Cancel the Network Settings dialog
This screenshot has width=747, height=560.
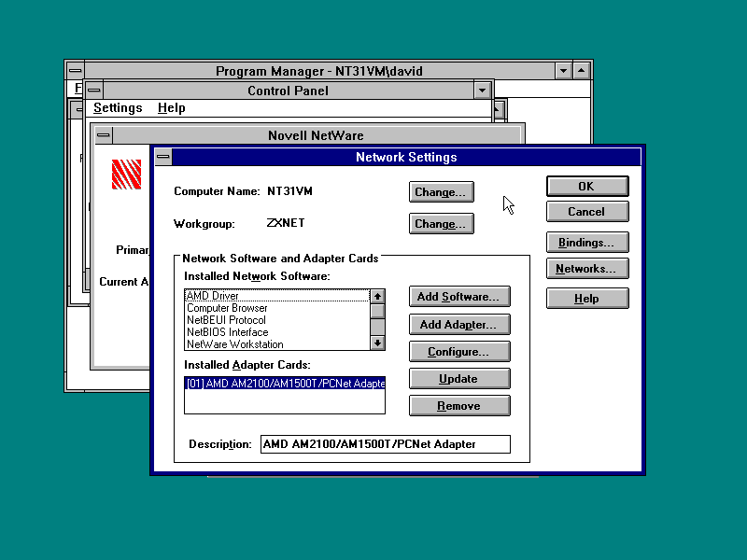tap(587, 212)
